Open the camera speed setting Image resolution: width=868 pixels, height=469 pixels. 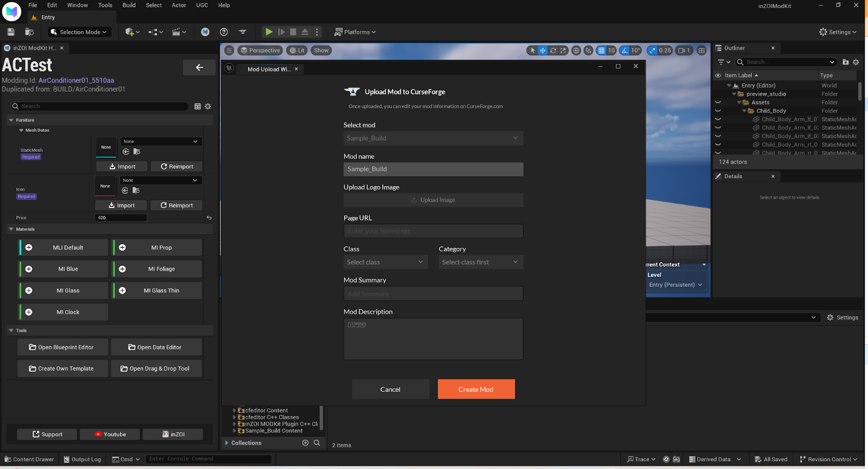(684, 50)
